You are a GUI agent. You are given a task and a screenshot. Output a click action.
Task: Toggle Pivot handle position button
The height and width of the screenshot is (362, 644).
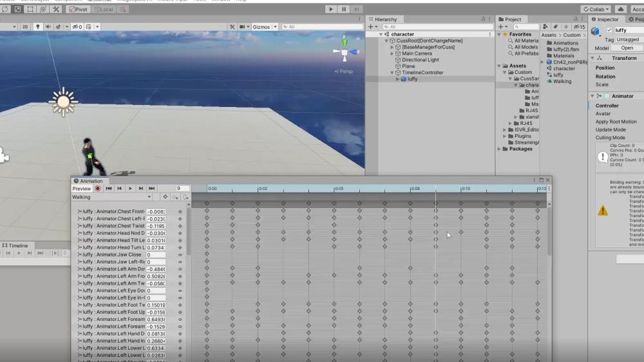pyautogui.click(x=78, y=9)
